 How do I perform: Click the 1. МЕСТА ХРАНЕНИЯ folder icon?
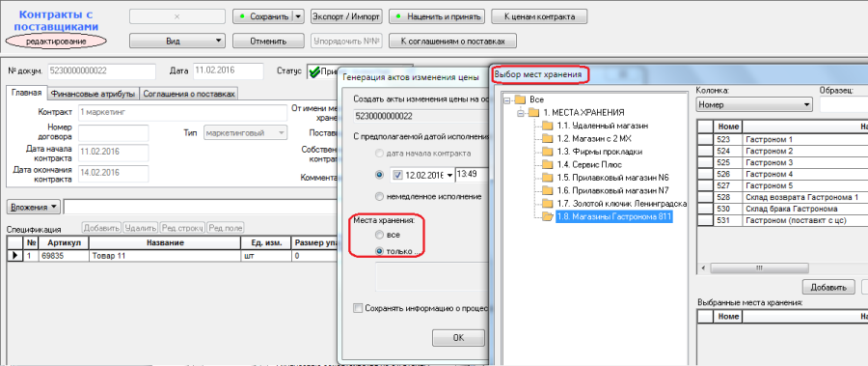(533, 113)
